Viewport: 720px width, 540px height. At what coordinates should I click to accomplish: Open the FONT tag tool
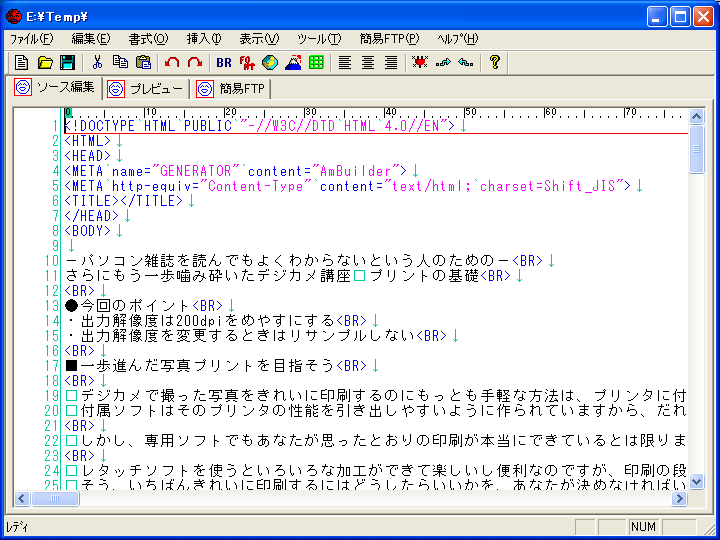[247, 62]
